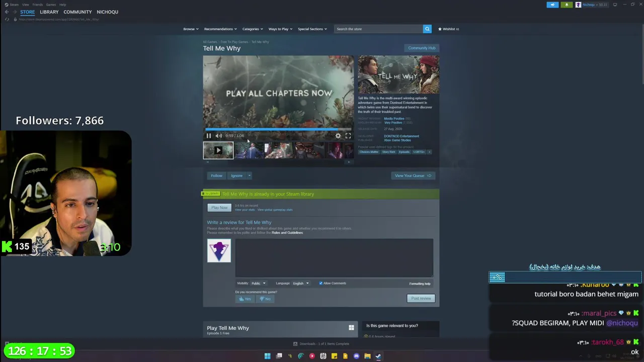
Task: Open the Visibility Public dropdown
Action: point(258,283)
